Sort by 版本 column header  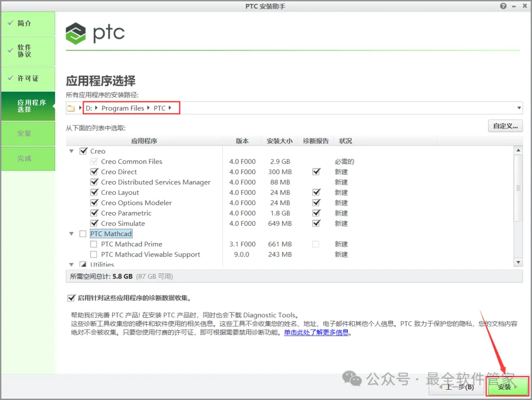click(242, 141)
